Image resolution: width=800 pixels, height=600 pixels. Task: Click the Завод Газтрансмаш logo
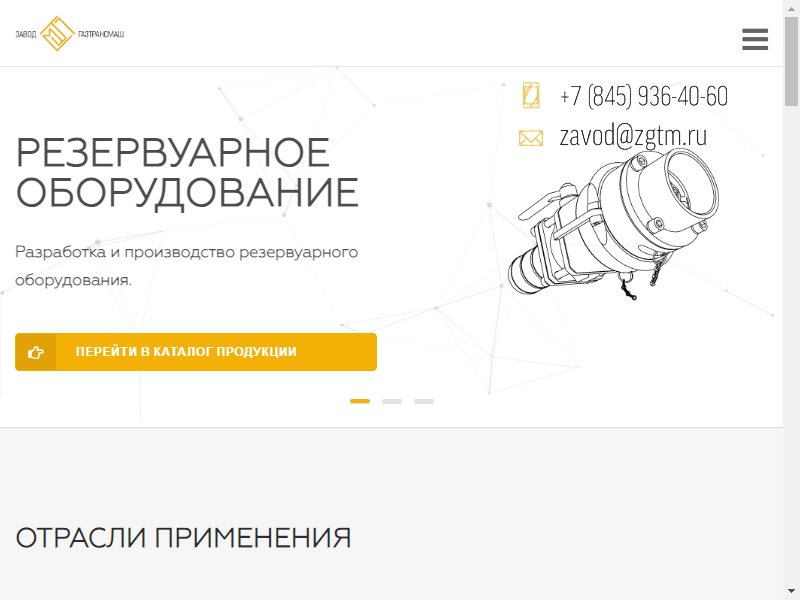(x=70, y=34)
